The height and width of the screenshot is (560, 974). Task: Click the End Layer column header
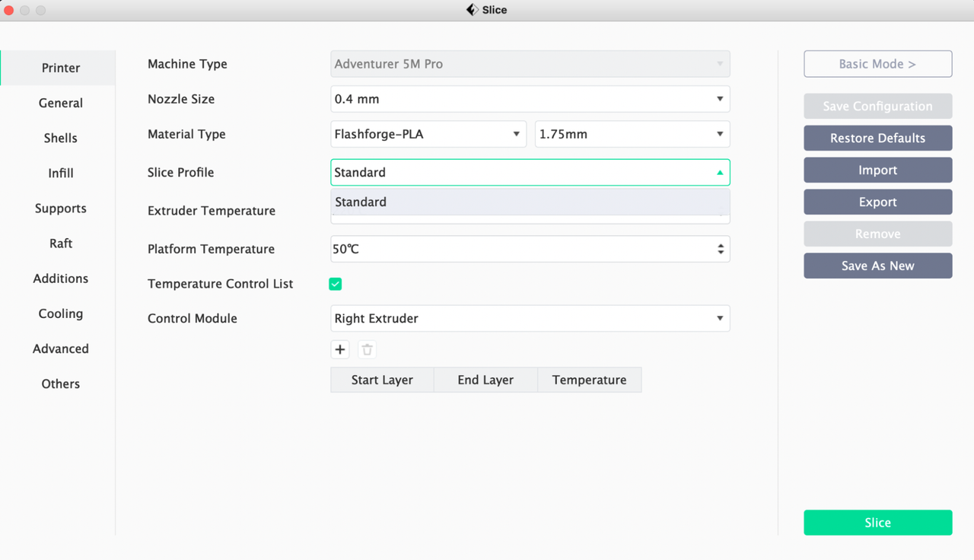point(485,380)
